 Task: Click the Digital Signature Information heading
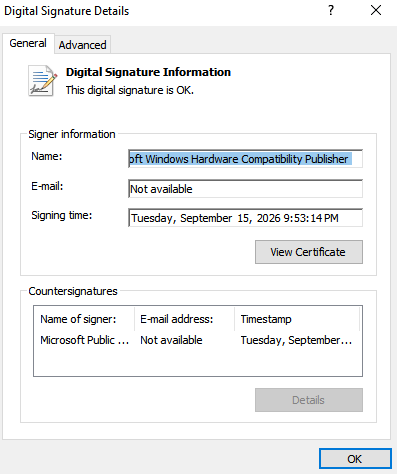pos(148,72)
